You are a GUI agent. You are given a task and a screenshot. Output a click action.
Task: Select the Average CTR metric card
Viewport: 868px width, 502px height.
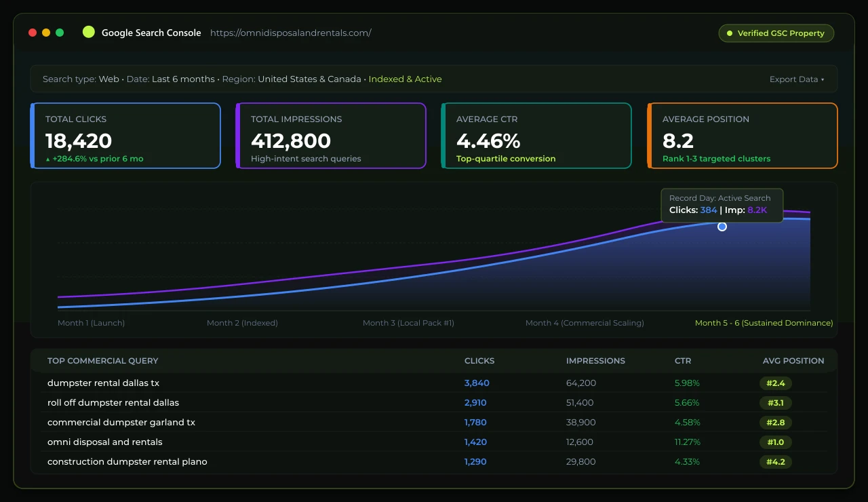point(536,136)
